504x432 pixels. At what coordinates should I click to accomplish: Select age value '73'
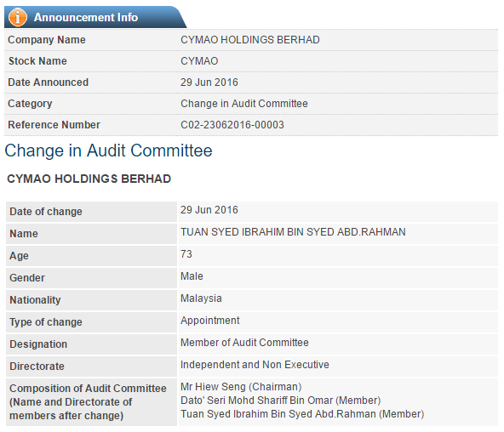(x=186, y=254)
